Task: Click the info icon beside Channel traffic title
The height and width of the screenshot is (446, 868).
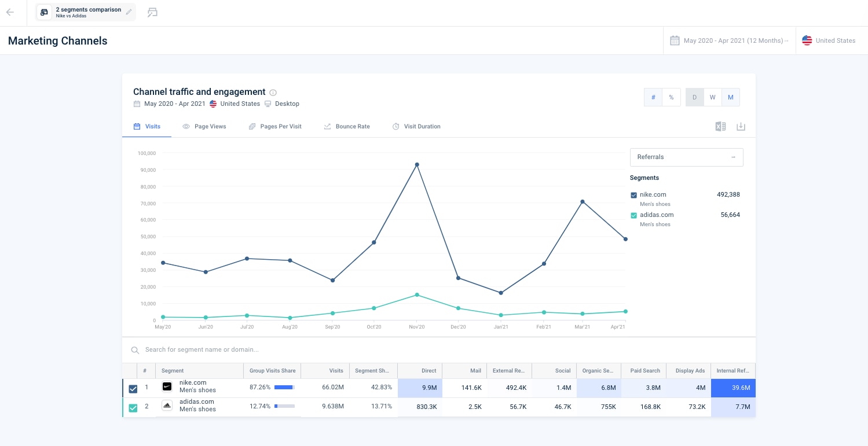Action: coord(273,92)
